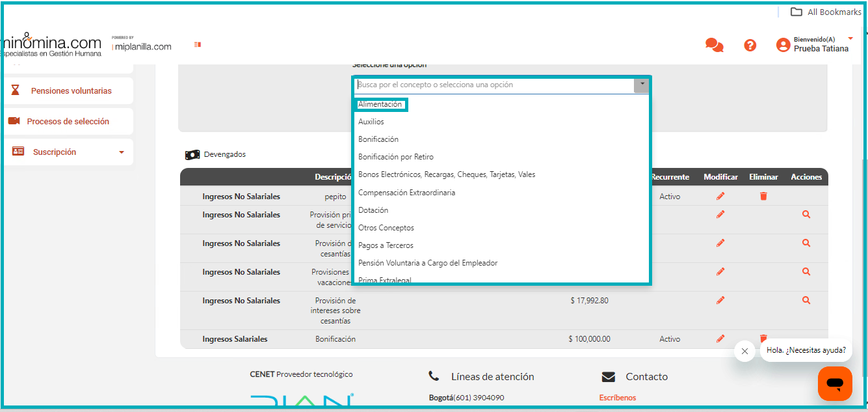
Task: Choose Bonificación por Retiro option
Action: coord(395,157)
